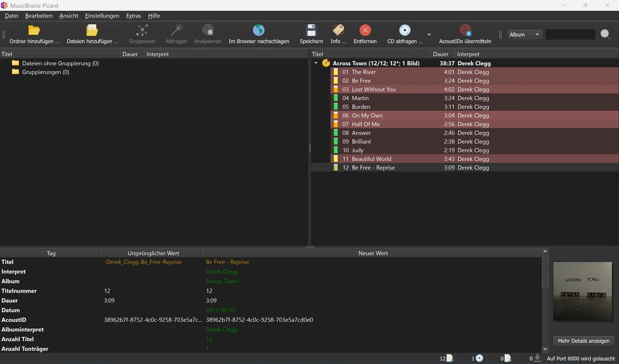Open the CD abfragen dropdown arrow

click(429, 34)
